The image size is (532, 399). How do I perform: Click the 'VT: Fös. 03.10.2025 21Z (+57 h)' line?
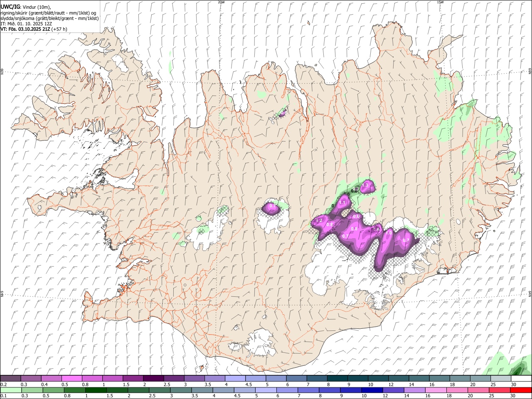(34, 29)
